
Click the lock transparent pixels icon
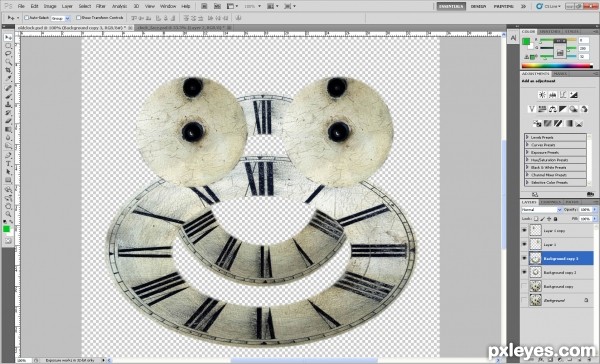tap(536, 219)
